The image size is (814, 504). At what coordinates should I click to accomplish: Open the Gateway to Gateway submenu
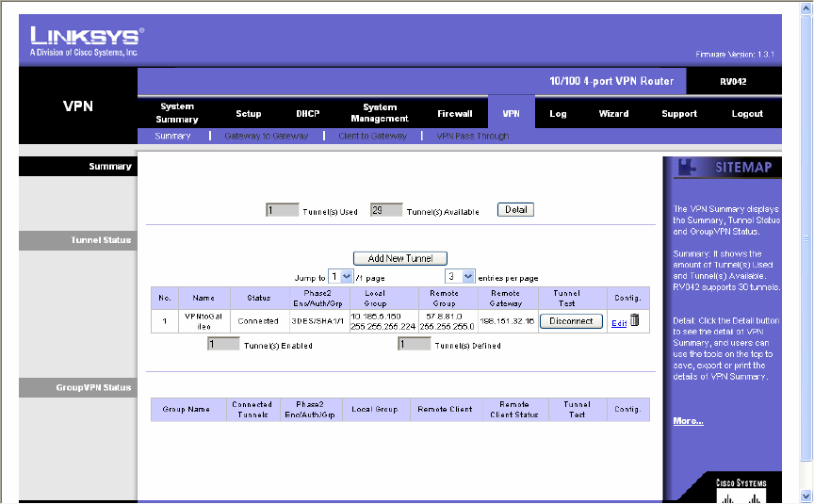266,136
